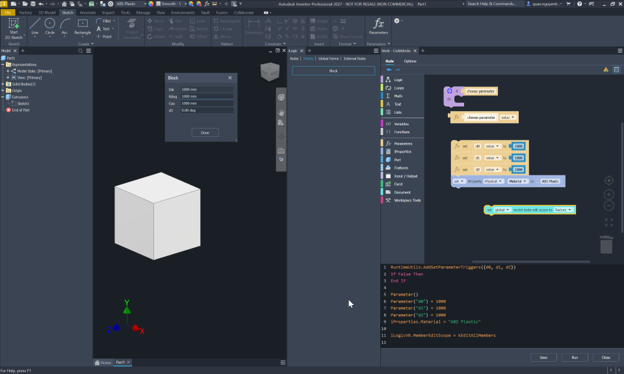Open the value dropdown on choose parameter block
Viewport: 624px width, 374px height.
point(507,117)
